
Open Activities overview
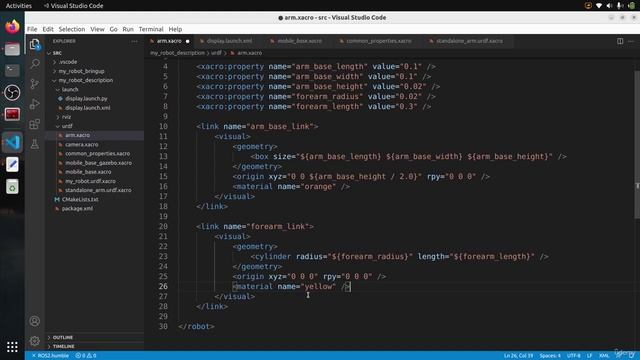pyautogui.click(x=19, y=6)
